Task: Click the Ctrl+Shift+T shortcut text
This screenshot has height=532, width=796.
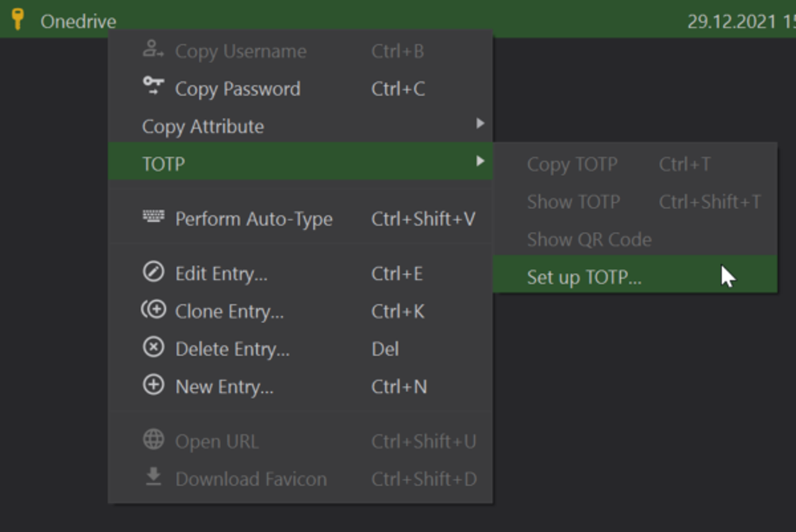Action: tap(710, 202)
